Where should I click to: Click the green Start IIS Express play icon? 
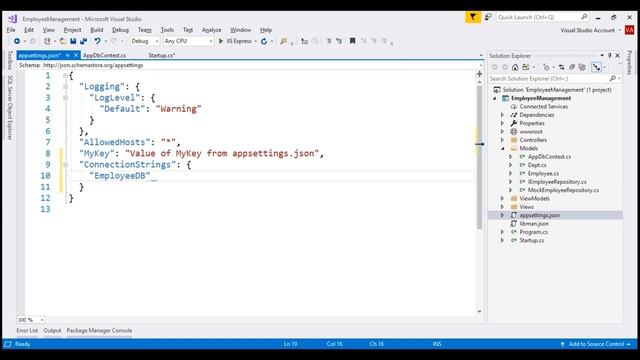pos(221,41)
